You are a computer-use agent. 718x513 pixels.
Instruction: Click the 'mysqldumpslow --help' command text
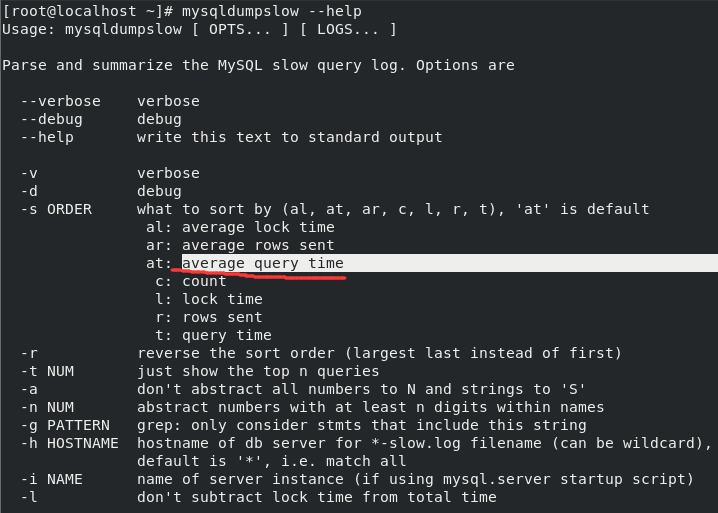[x=272, y=11]
